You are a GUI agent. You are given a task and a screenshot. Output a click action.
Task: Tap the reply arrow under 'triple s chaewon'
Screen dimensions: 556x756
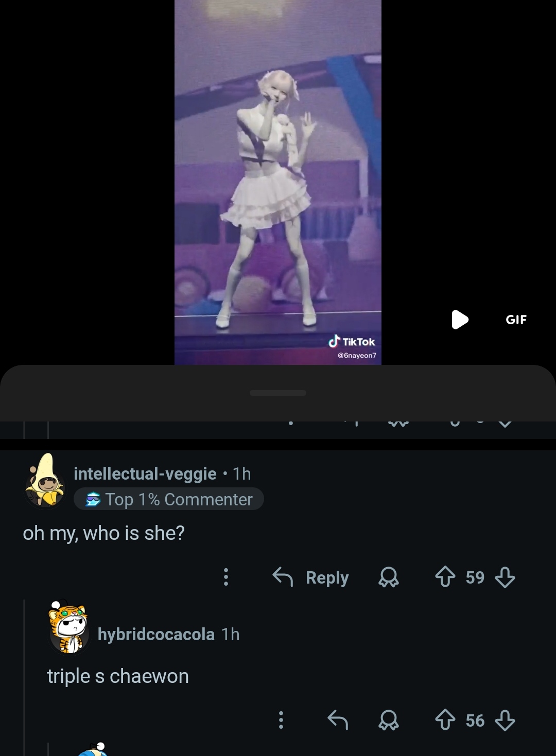pos(338,720)
